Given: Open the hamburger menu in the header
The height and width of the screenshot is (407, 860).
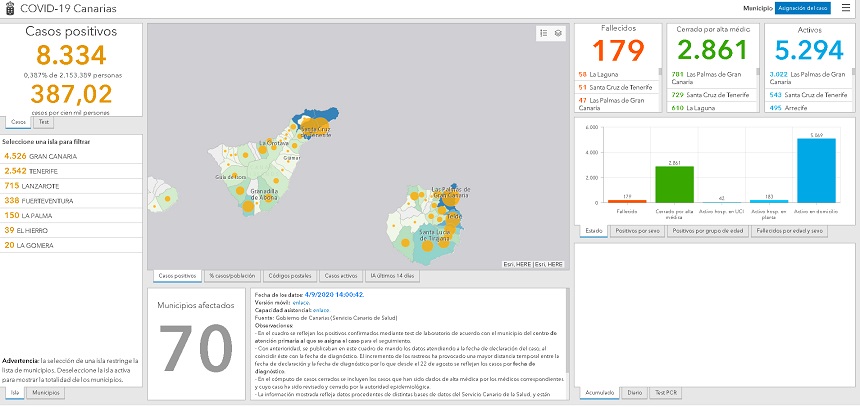Looking at the screenshot, I should tap(845, 7).
